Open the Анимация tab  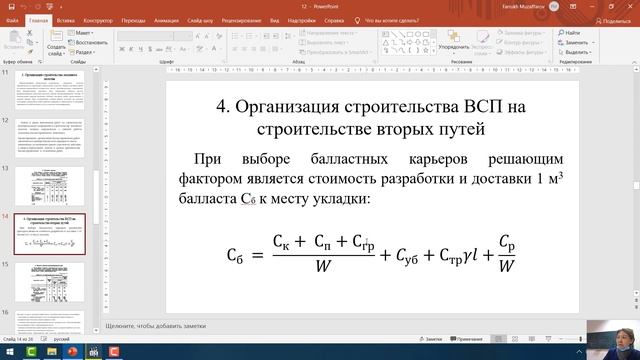click(166, 20)
